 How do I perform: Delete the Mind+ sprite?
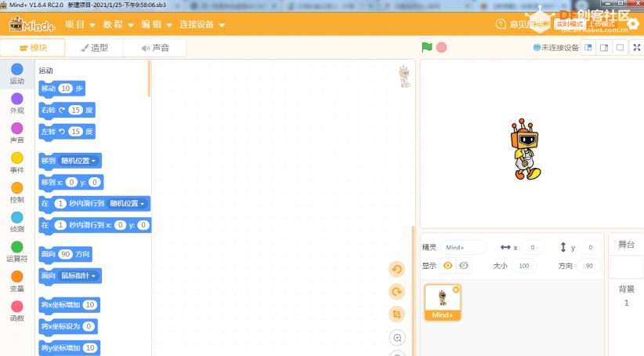(456, 290)
